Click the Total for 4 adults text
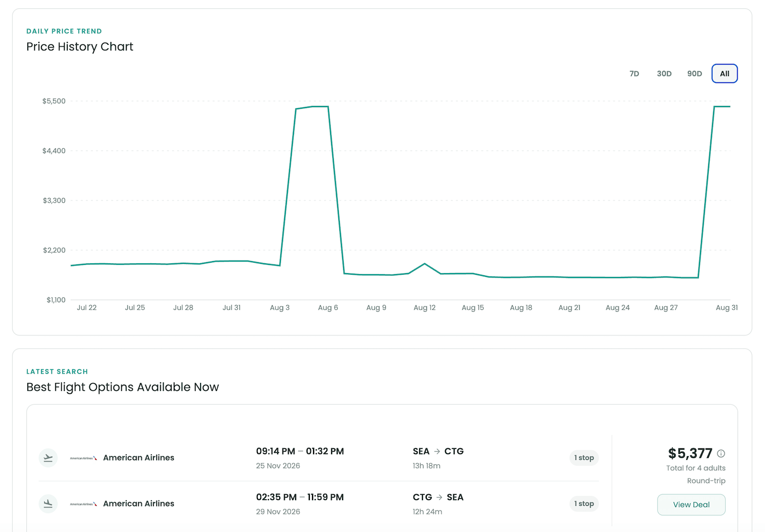This screenshot has width=765, height=532. point(696,468)
